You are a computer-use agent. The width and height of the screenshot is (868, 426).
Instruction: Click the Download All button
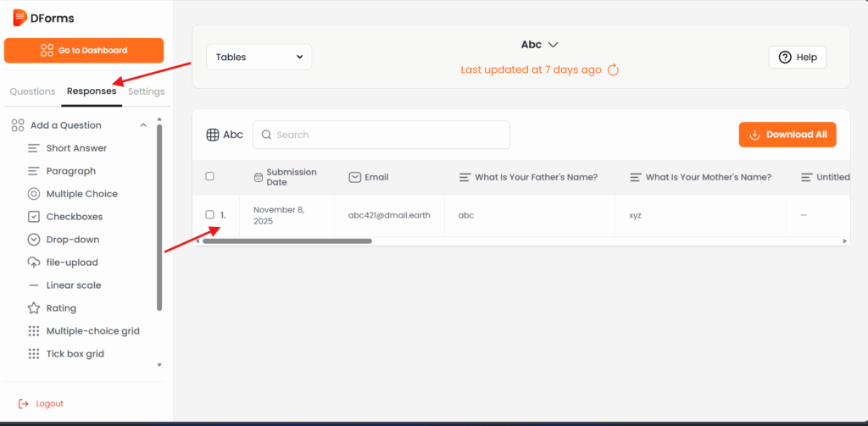787,135
